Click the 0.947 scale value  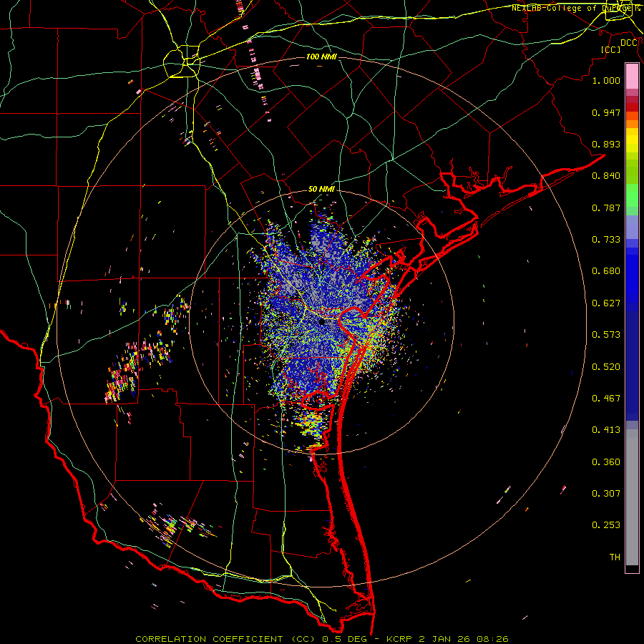coord(606,112)
